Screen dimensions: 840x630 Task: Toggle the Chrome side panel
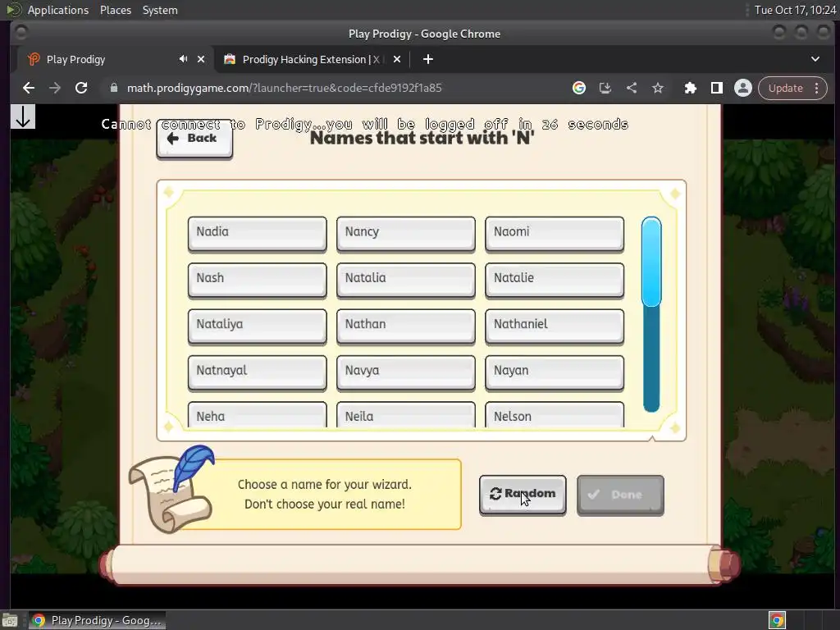pos(717,88)
